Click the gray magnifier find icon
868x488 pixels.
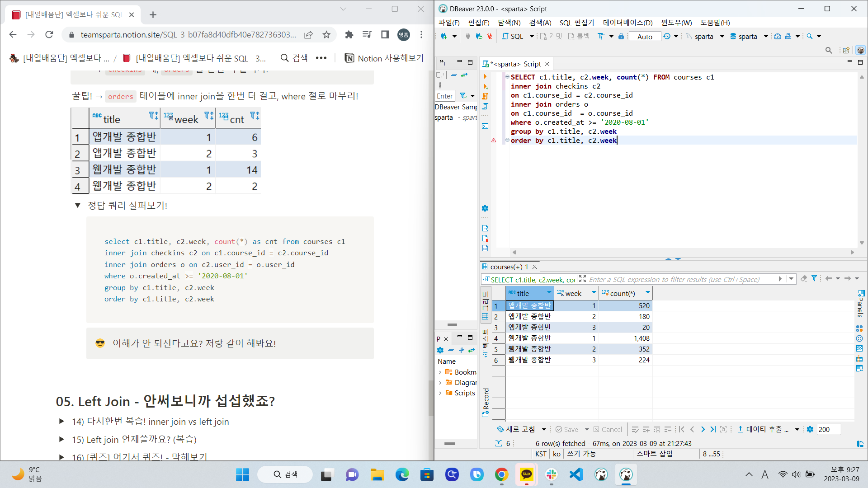[829, 50]
